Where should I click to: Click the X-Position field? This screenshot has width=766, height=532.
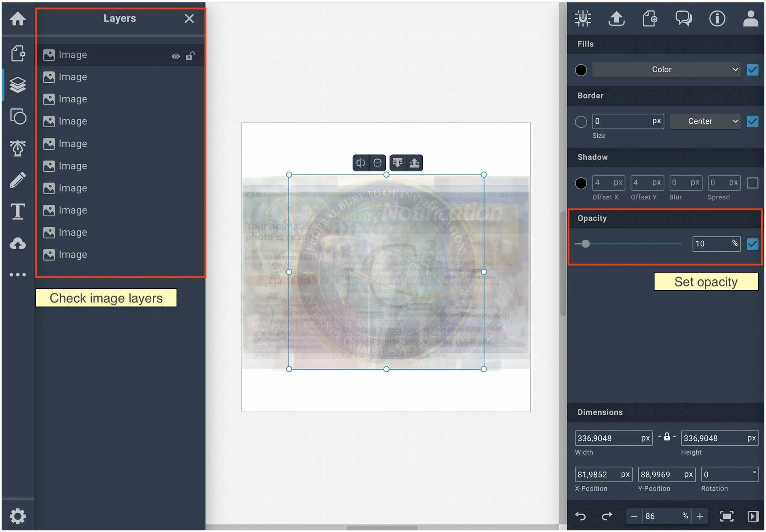click(x=603, y=474)
